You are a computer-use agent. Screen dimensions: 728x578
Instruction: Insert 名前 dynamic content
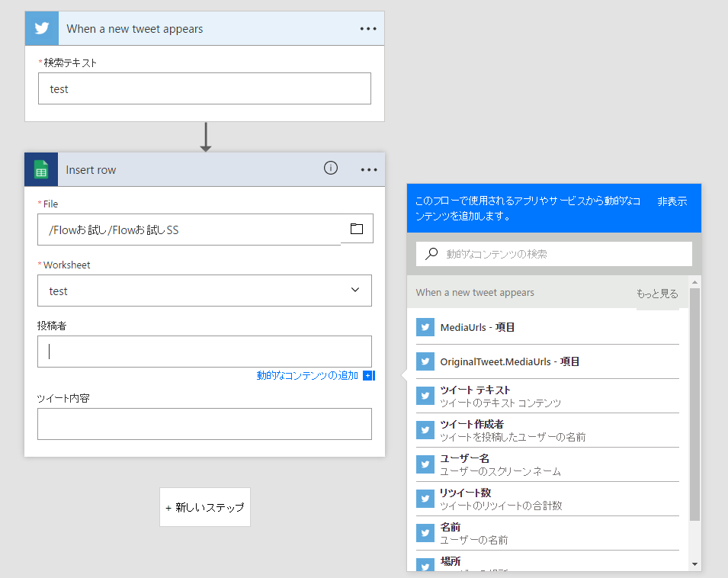pos(547,533)
